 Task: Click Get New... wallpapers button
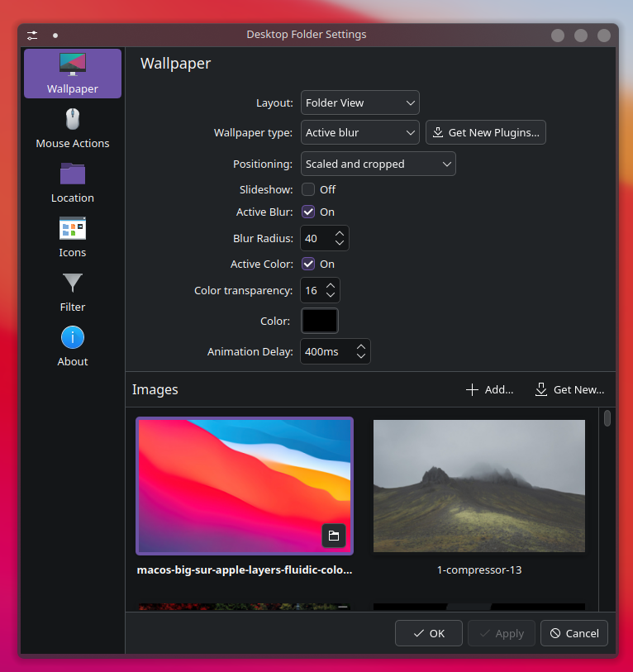[x=569, y=389]
